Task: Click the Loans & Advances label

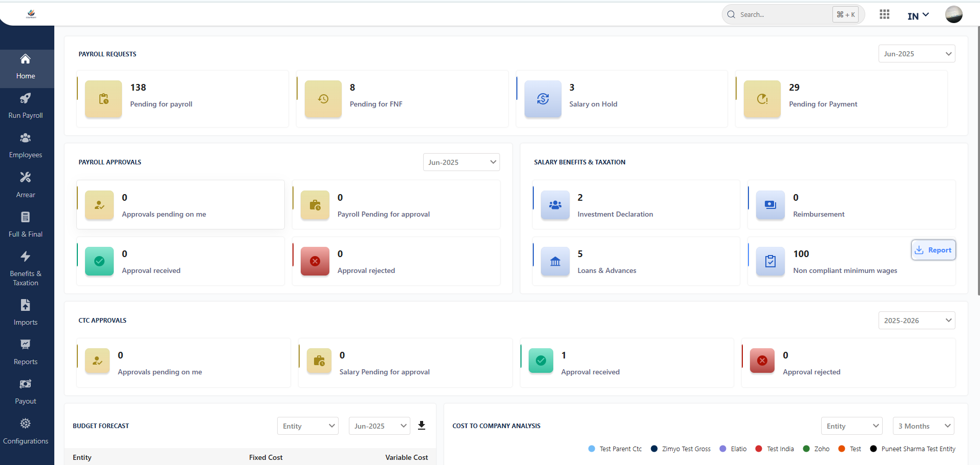Action: point(607,270)
